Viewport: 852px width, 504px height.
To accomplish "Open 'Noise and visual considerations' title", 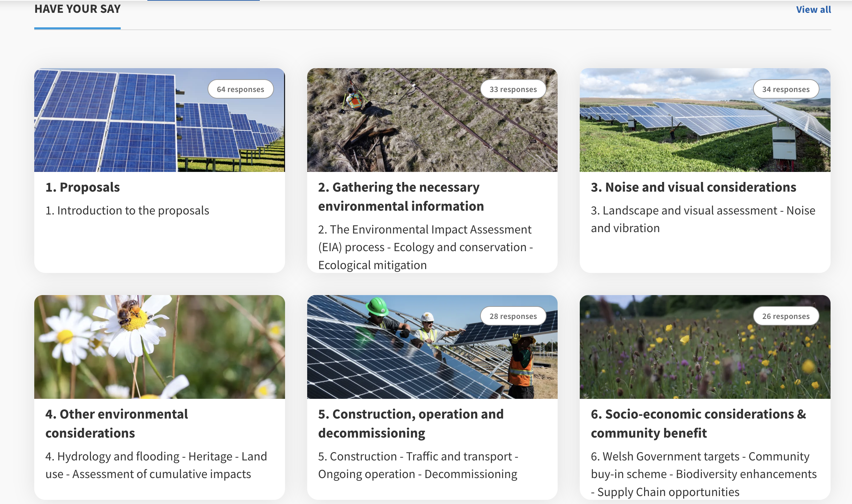I will click(x=694, y=187).
